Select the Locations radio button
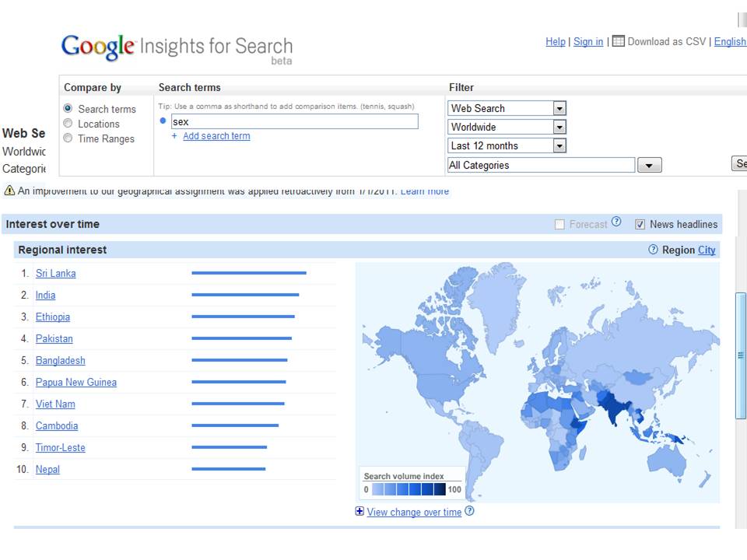This screenshot has height=560, width=747. click(68, 124)
